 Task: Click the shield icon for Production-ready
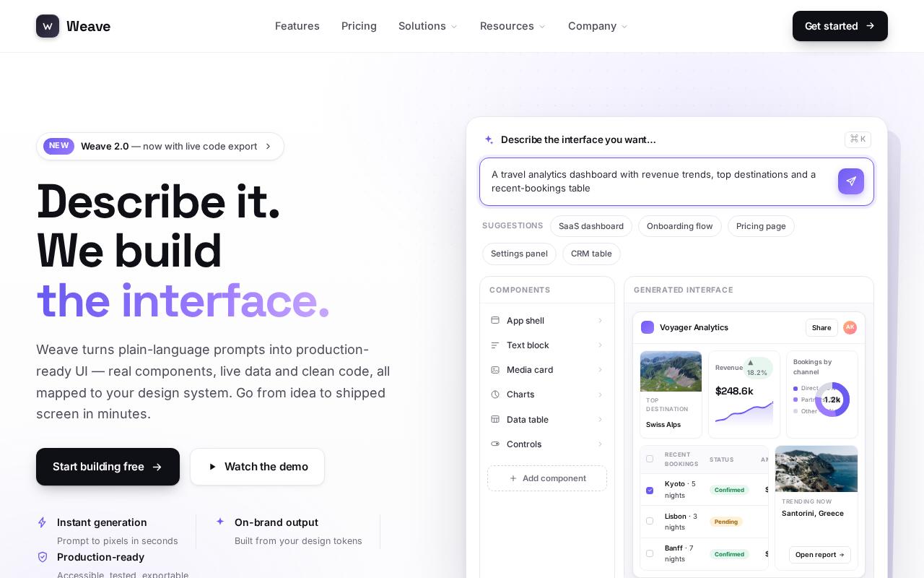coord(43,557)
